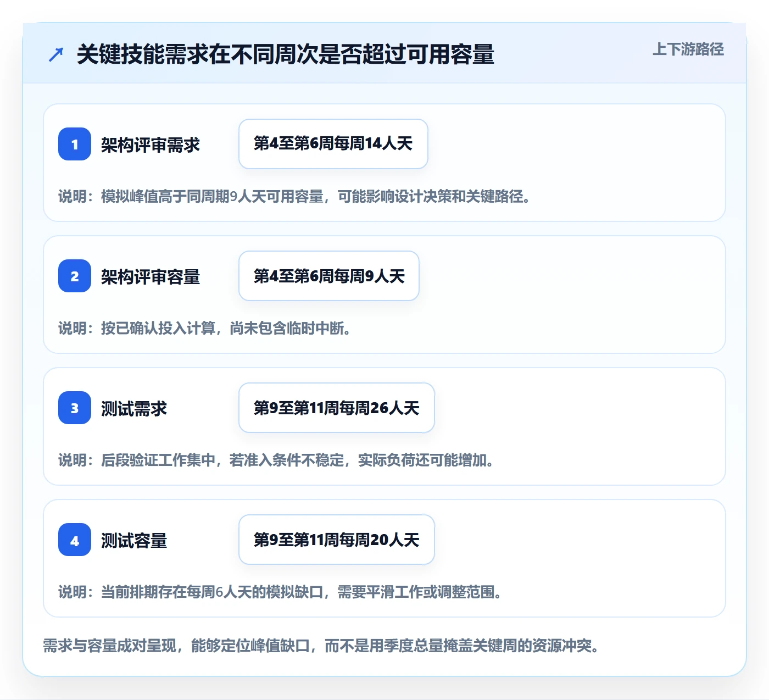Click the note starting 说明：后段验证工作集中

(276, 460)
